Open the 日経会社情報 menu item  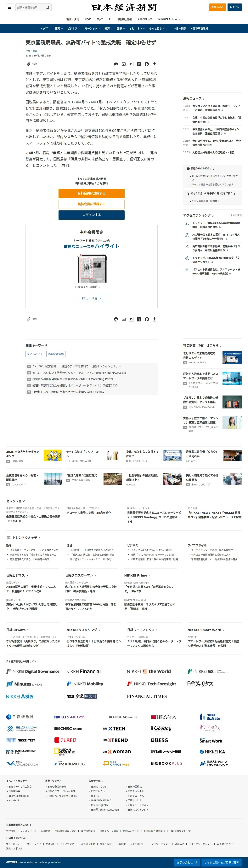click(x=124, y=19)
